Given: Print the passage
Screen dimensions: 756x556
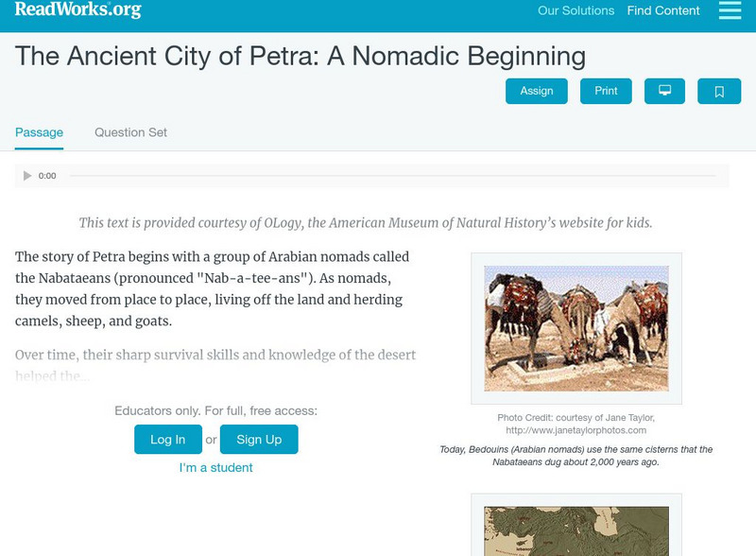Looking at the screenshot, I should click(606, 91).
